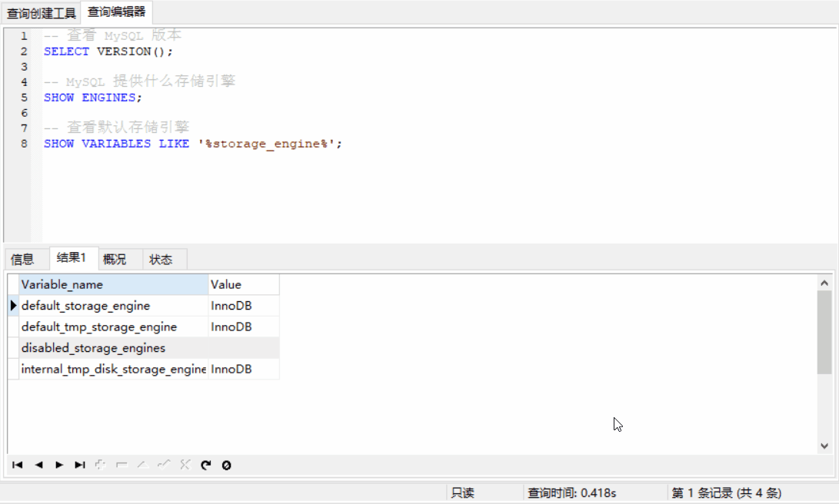Click the stop query icon
Viewport: 839px width, 504px height.
226,465
